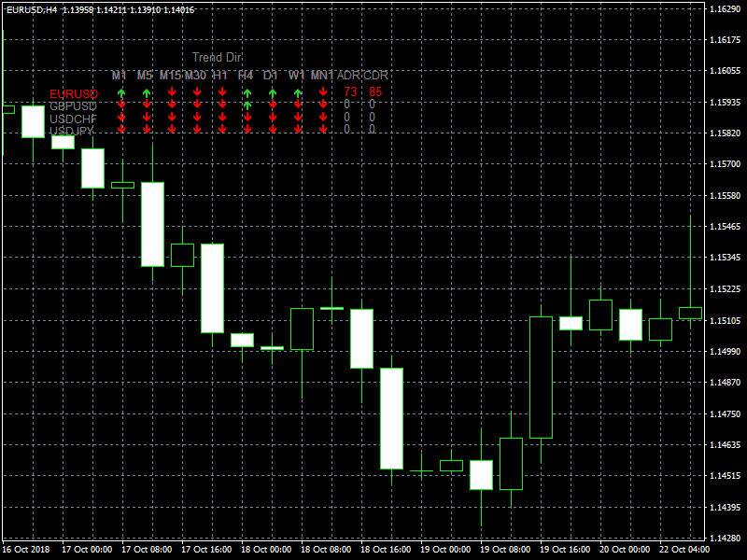Click the '16 Oct 2018' time label
Screen dimensions: 747x560
coord(26,550)
